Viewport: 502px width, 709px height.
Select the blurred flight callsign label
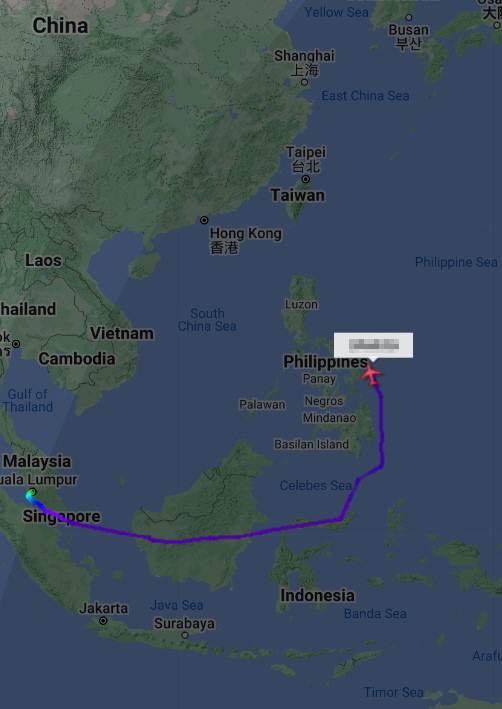coord(374,345)
